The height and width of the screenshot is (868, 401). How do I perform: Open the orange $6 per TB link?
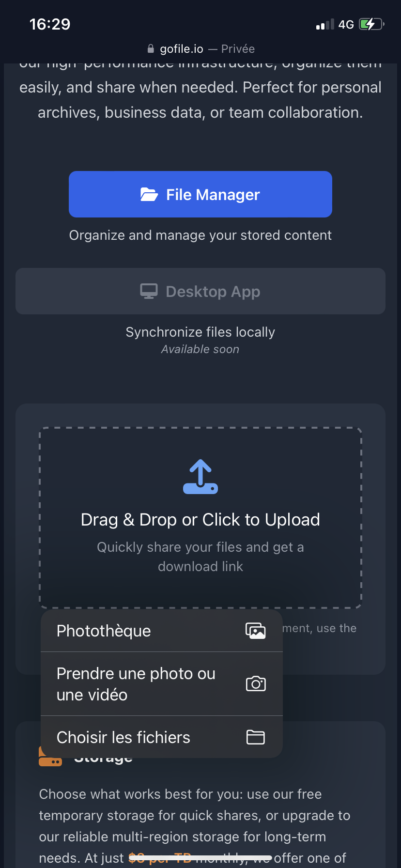click(160, 858)
